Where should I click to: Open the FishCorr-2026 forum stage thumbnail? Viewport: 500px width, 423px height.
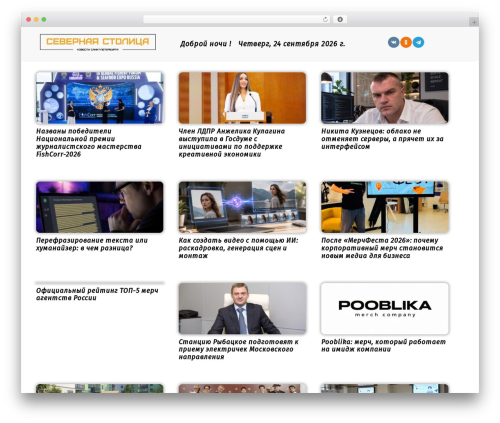(x=100, y=98)
